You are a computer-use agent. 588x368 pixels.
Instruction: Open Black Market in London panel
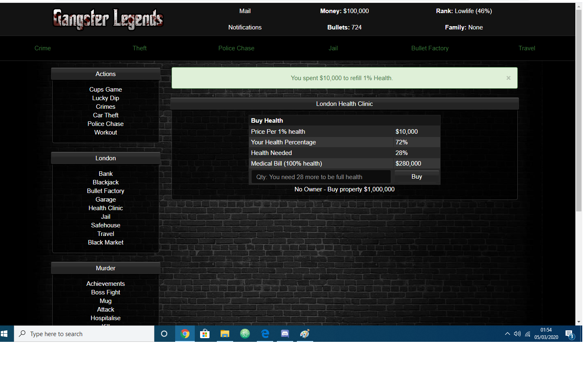pyautogui.click(x=106, y=242)
